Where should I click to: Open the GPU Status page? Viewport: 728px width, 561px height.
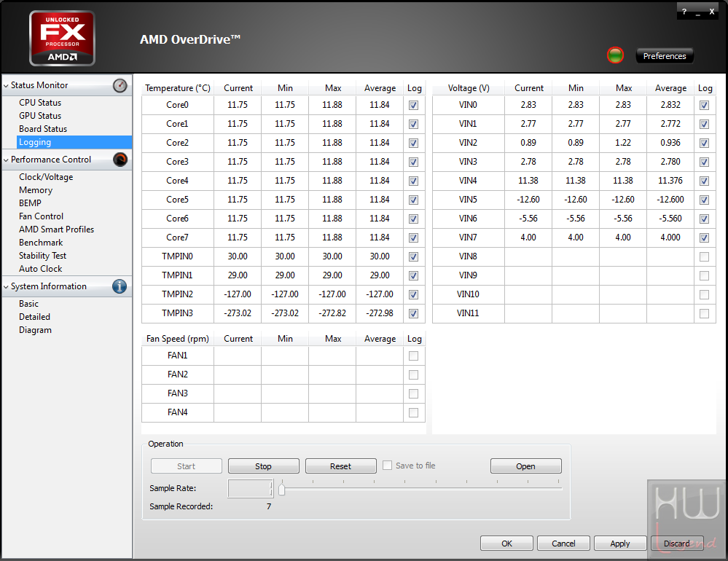40,116
